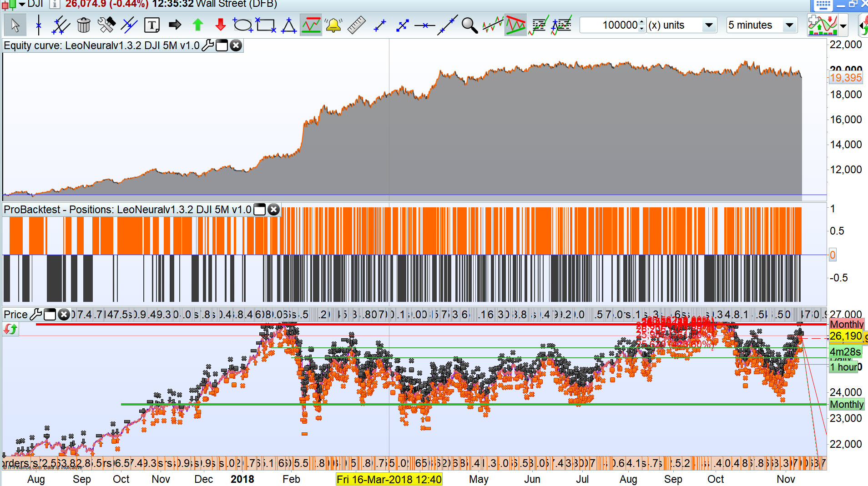Click the trash bin delete-objects icon

point(84,25)
